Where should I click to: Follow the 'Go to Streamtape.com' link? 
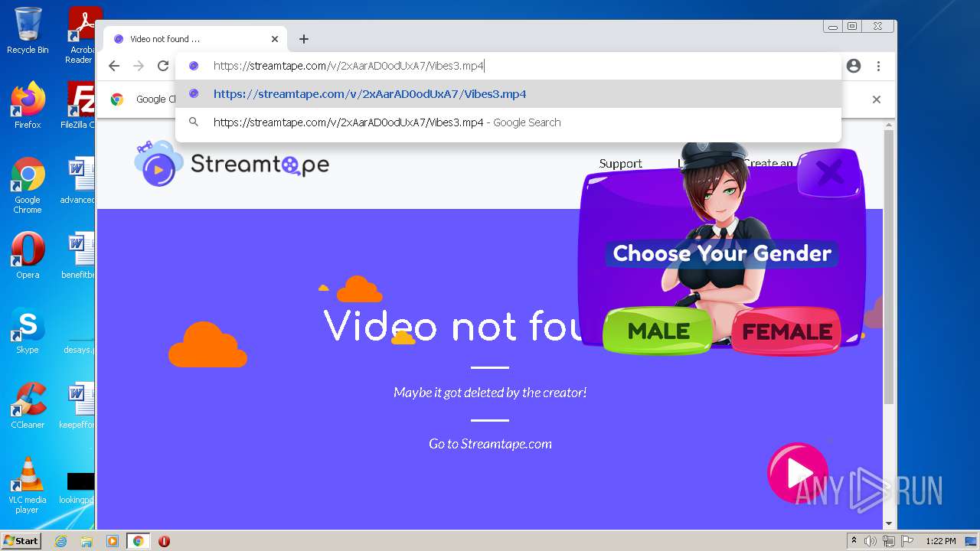[x=490, y=444]
